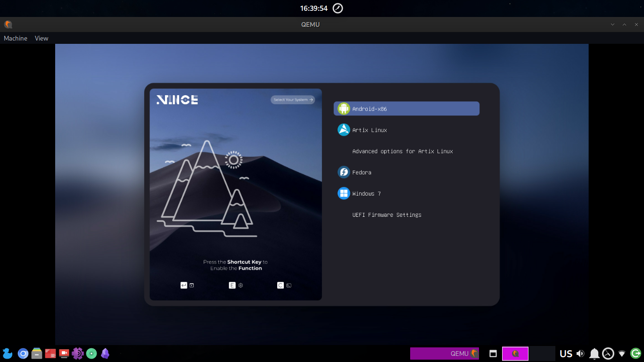Click the round clock tray icon
Image resolution: width=644 pixels, height=362 pixels.
[608, 354]
